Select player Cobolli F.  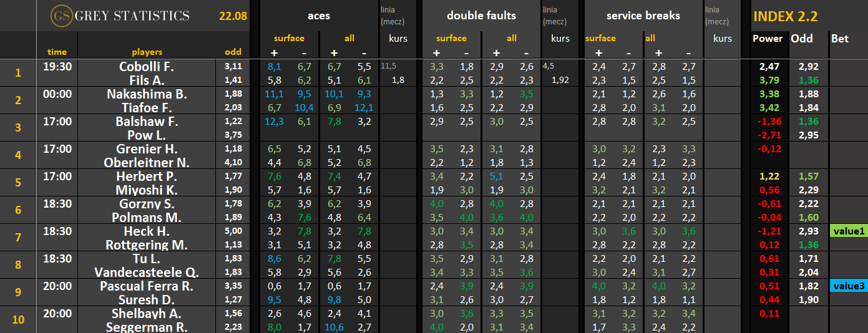pos(147,66)
